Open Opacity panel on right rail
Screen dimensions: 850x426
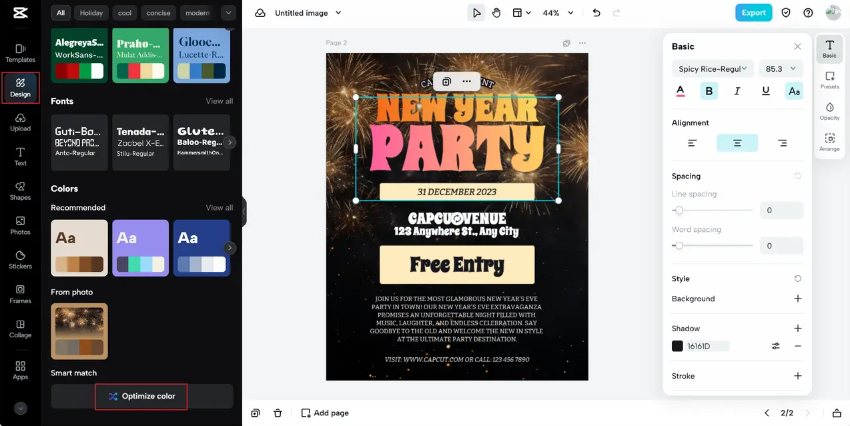pyautogui.click(x=829, y=111)
